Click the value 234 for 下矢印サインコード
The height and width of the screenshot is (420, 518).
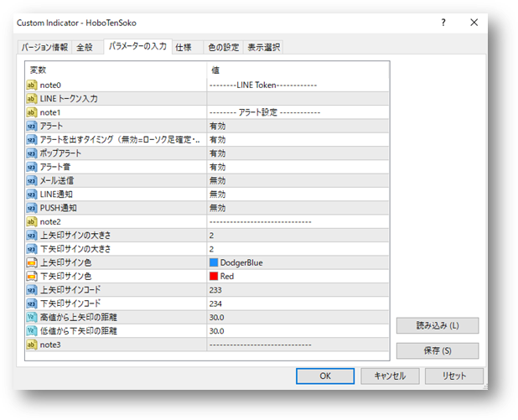tap(298, 304)
